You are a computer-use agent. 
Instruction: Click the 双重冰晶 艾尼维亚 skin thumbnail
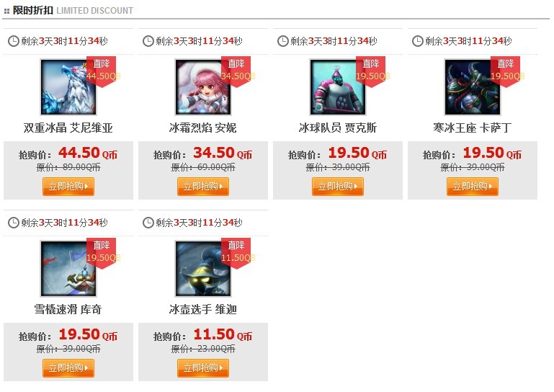click(x=68, y=87)
